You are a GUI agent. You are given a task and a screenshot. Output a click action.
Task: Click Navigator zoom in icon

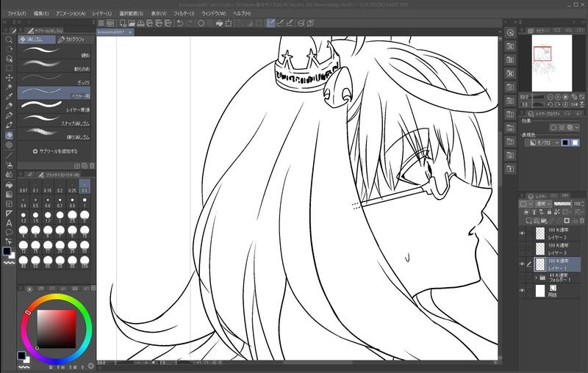coord(558,97)
